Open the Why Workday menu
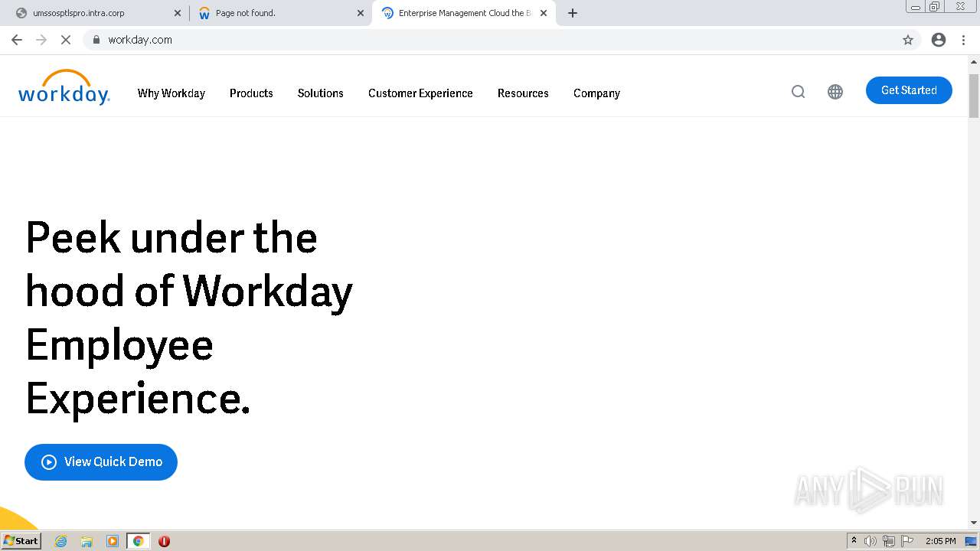 [x=171, y=93]
